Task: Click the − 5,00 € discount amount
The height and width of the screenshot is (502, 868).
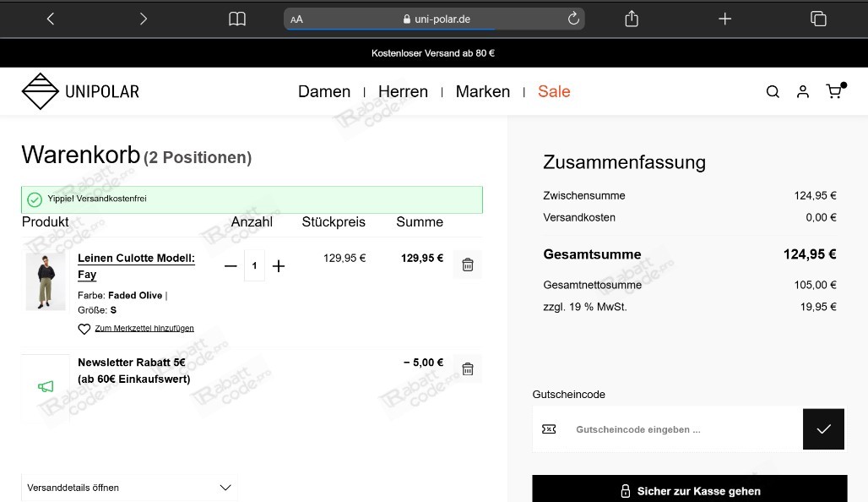Action: coord(424,363)
